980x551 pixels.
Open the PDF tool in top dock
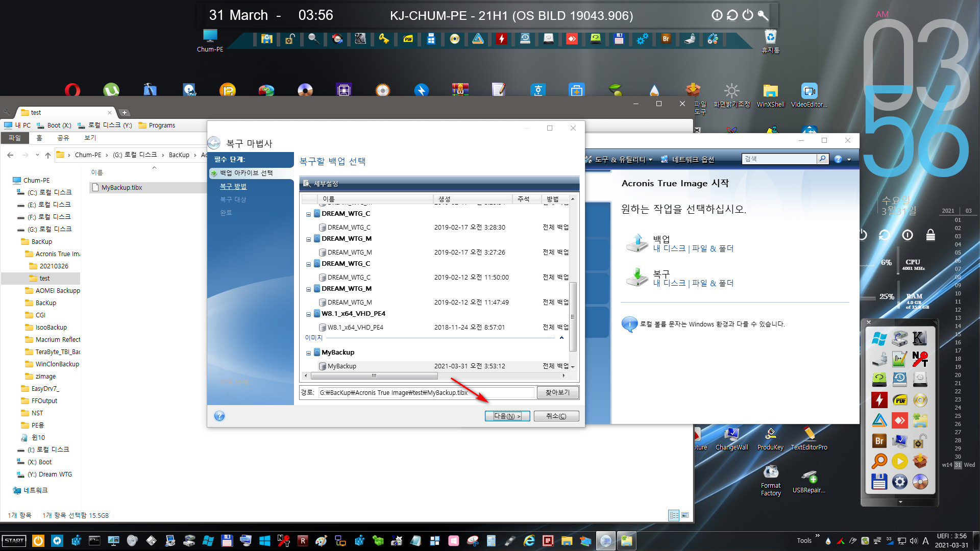(x=408, y=39)
